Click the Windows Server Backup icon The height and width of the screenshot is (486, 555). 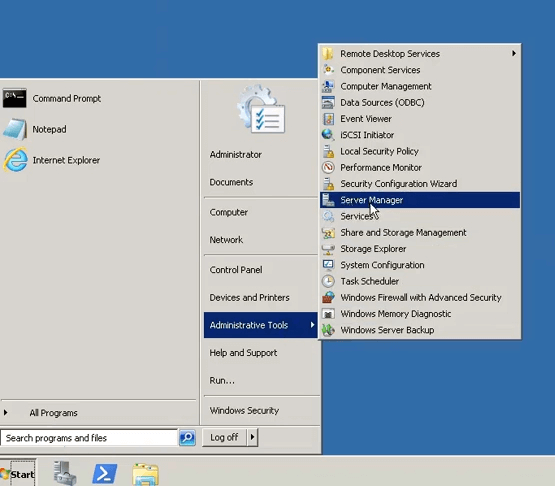click(x=328, y=330)
